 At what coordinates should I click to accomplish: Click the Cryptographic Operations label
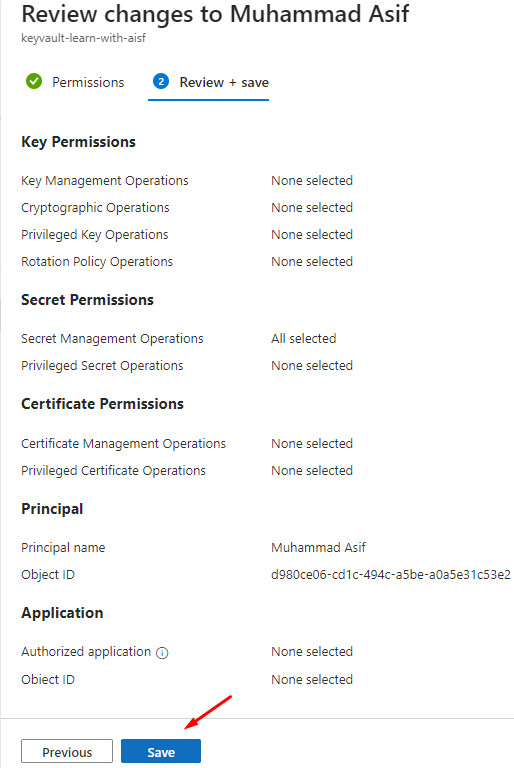95,208
